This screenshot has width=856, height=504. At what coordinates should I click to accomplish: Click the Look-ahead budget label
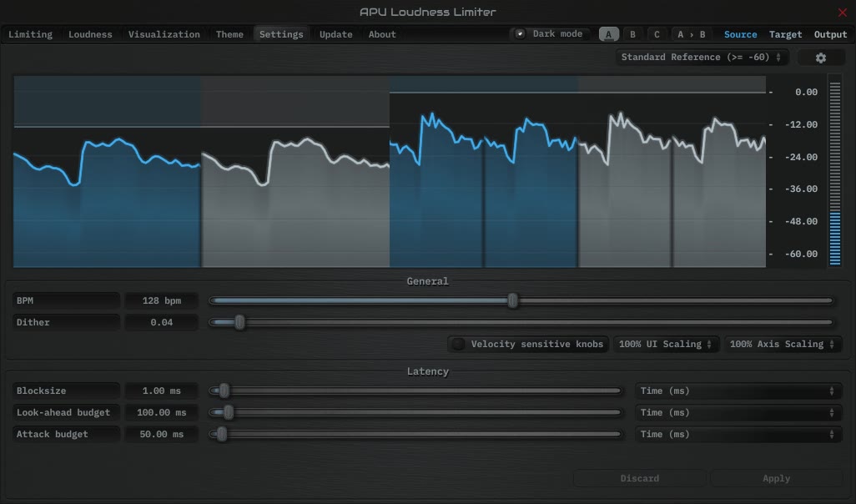click(x=66, y=413)
